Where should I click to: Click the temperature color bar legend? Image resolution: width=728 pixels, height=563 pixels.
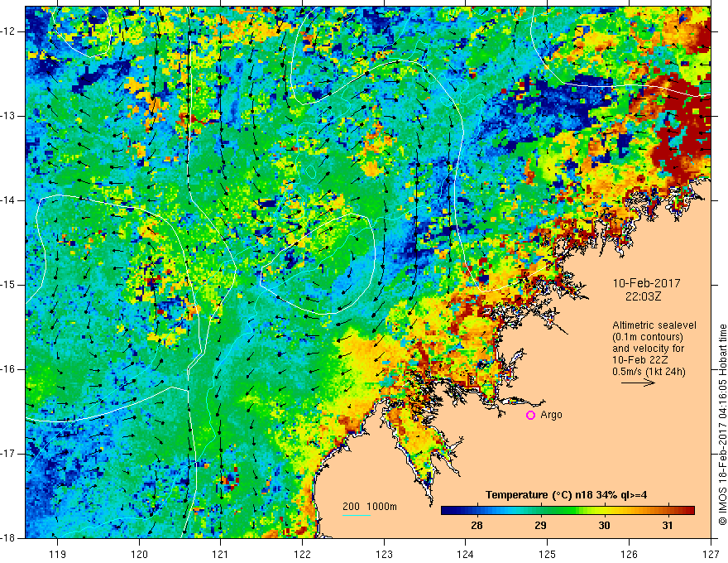tap(568, 511)
